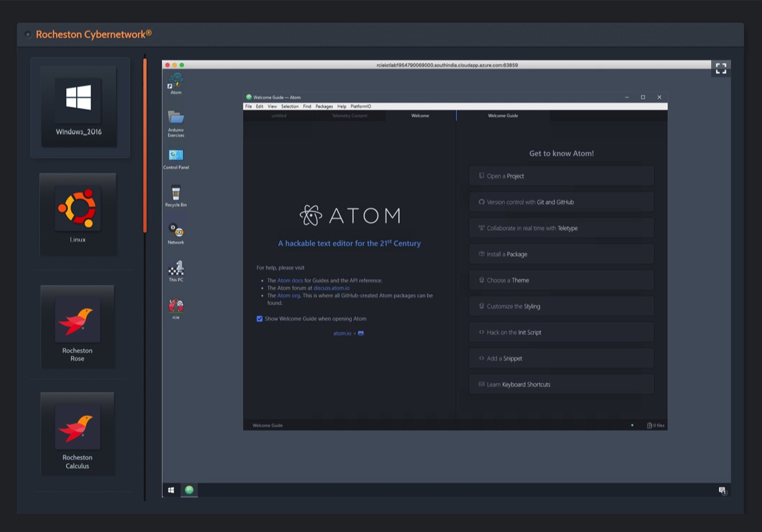Click the remote session address title bar
762x532 pixels.
[x=447, y=65]
